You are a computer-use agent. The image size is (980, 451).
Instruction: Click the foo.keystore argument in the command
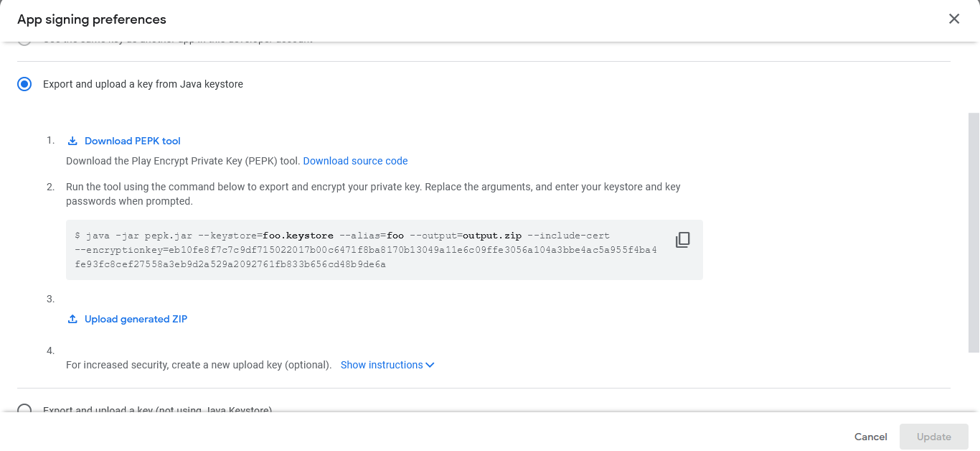[x=298, y=236]
